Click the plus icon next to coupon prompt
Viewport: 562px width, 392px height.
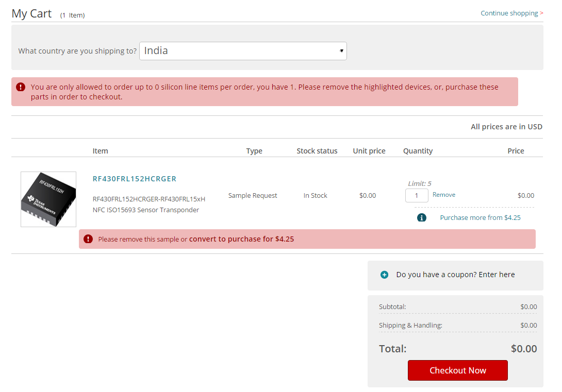point(384,275)
